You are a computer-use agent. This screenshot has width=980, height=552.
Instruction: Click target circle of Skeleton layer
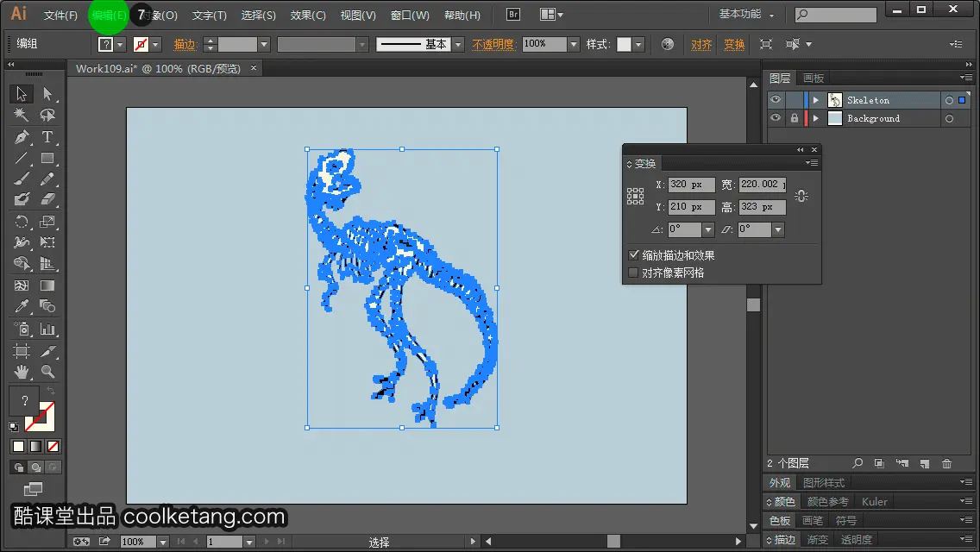(949, 100)
